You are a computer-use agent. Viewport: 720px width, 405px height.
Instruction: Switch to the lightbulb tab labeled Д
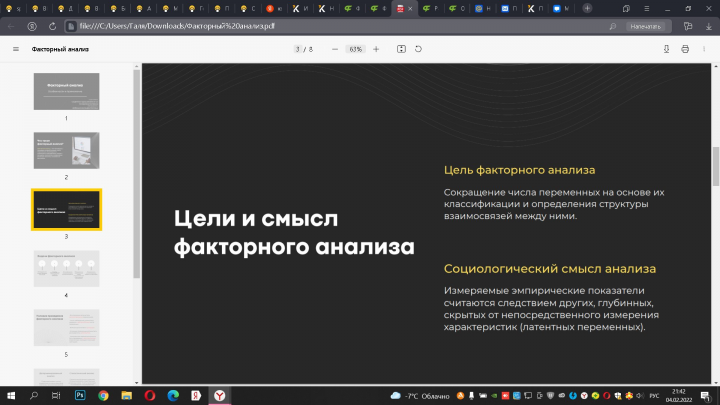[66, 9]
